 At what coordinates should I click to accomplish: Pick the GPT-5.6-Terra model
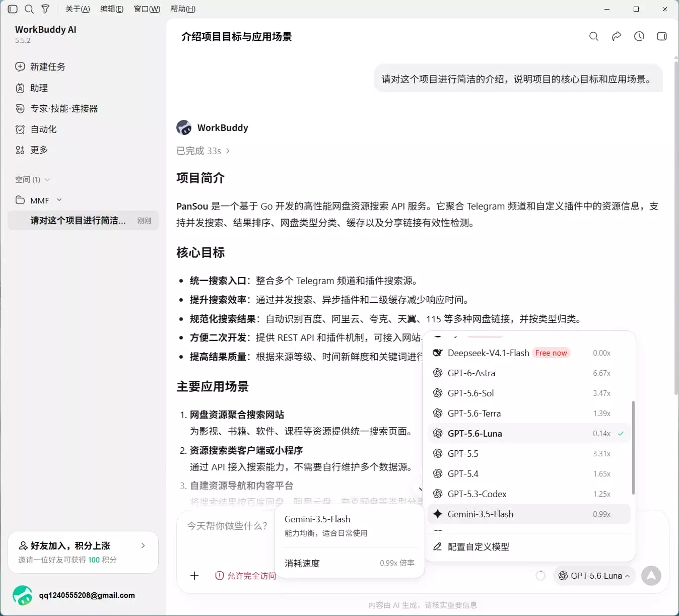tap(529, 414)
